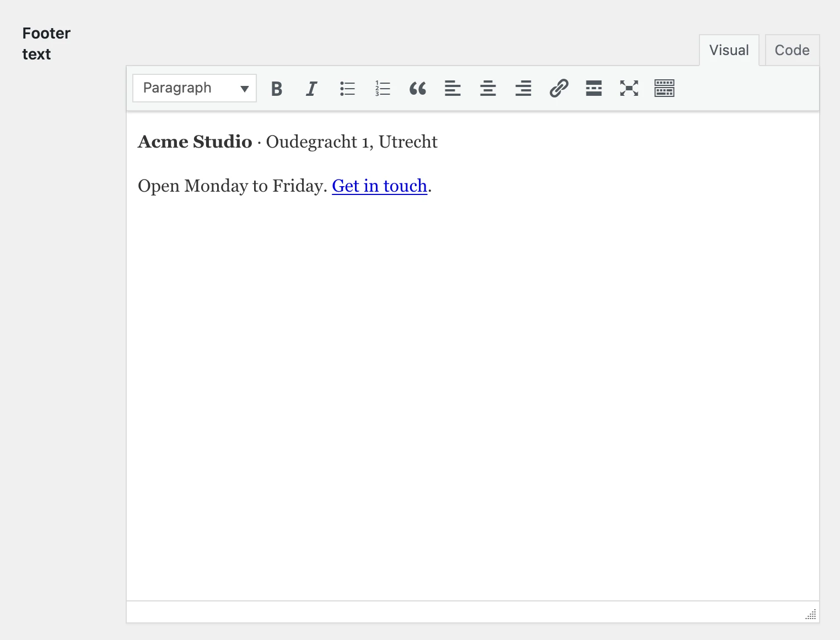This screenshot has width=840, height=640.
Task: Align text right
Action: (524, 88)
